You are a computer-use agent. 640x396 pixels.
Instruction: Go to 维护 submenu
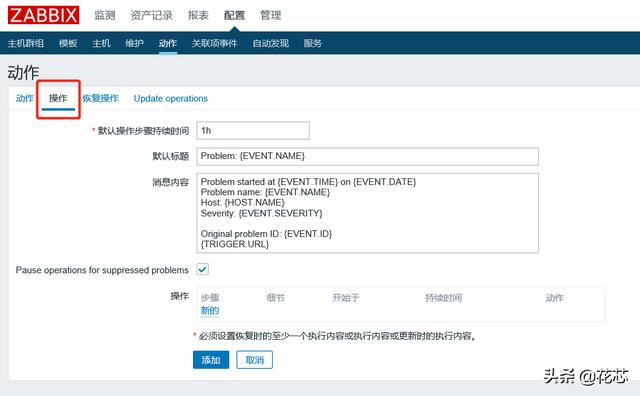[134, 43]
